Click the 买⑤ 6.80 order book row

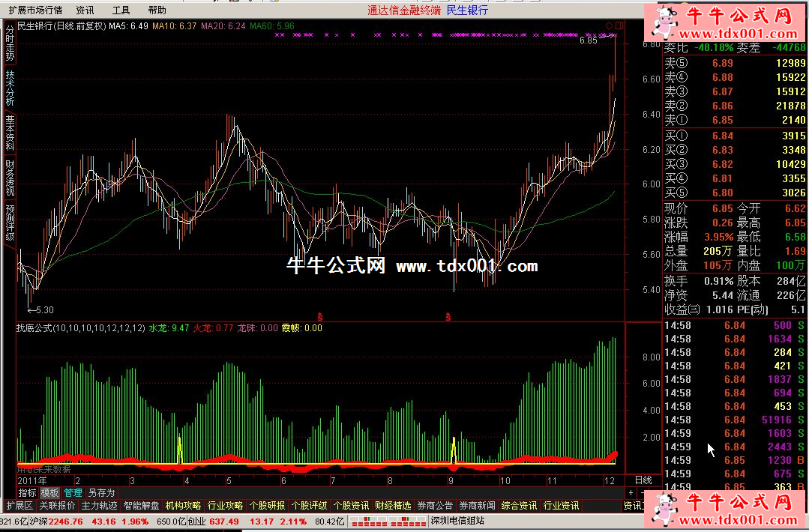click(x=735, y=193)
